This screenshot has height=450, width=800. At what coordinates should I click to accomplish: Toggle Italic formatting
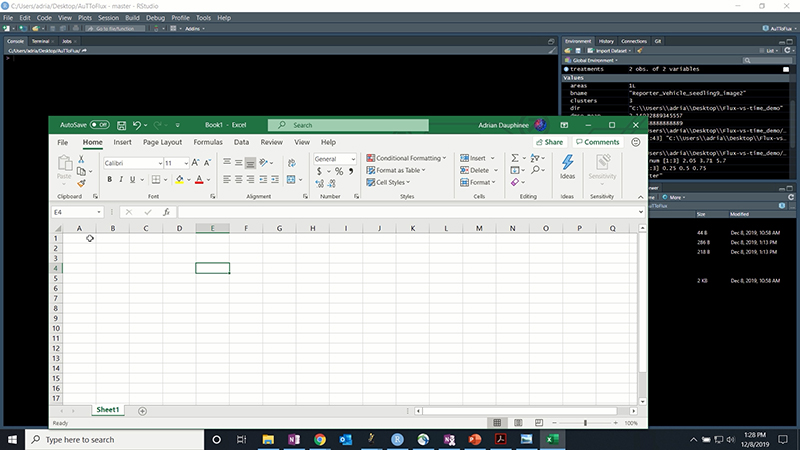(x=121, y=180)
